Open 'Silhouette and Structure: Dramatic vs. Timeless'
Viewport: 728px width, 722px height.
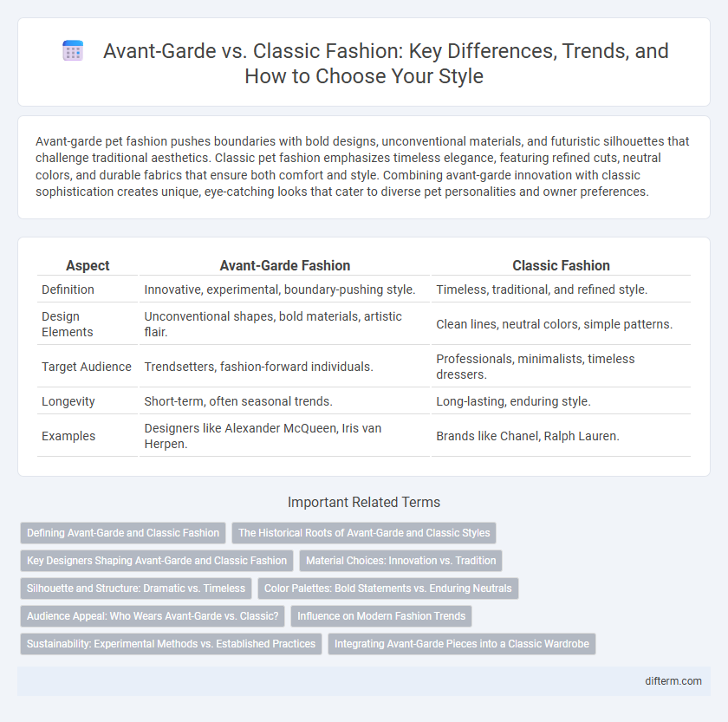pos(136,589)
